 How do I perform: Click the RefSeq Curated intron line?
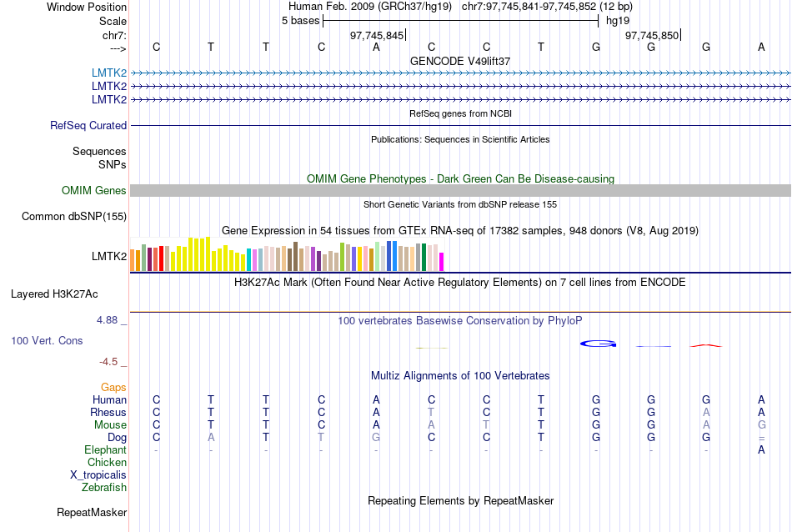click(460, 125)
